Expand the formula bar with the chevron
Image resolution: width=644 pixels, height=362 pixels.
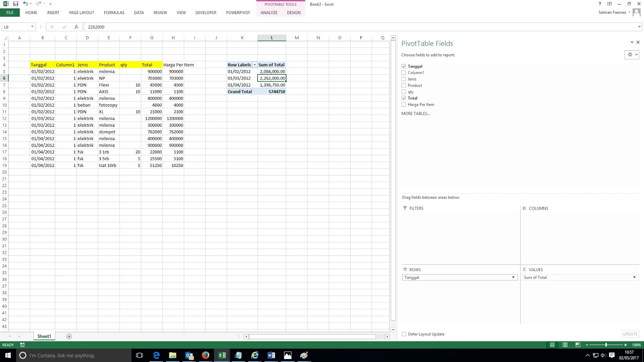(639, 27)
